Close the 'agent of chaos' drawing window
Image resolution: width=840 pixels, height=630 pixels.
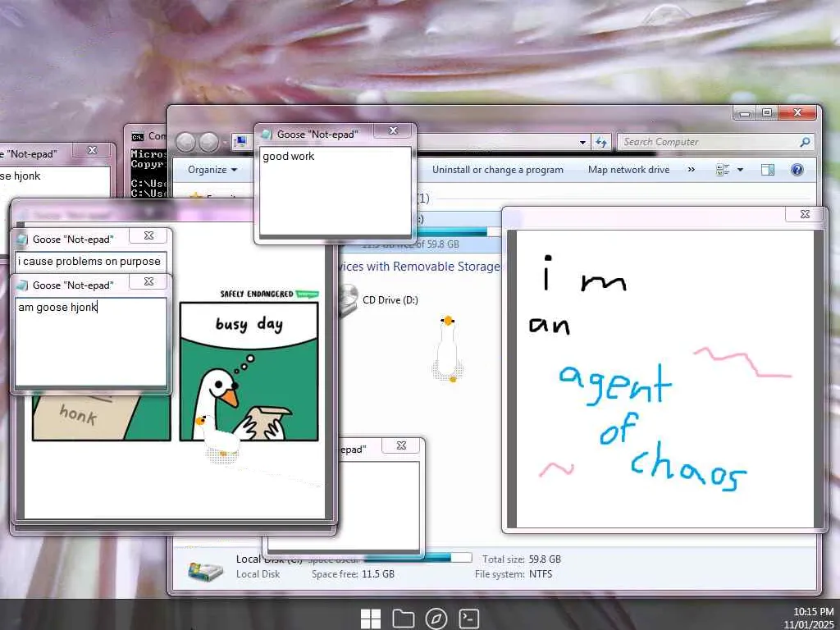(805, 214)
